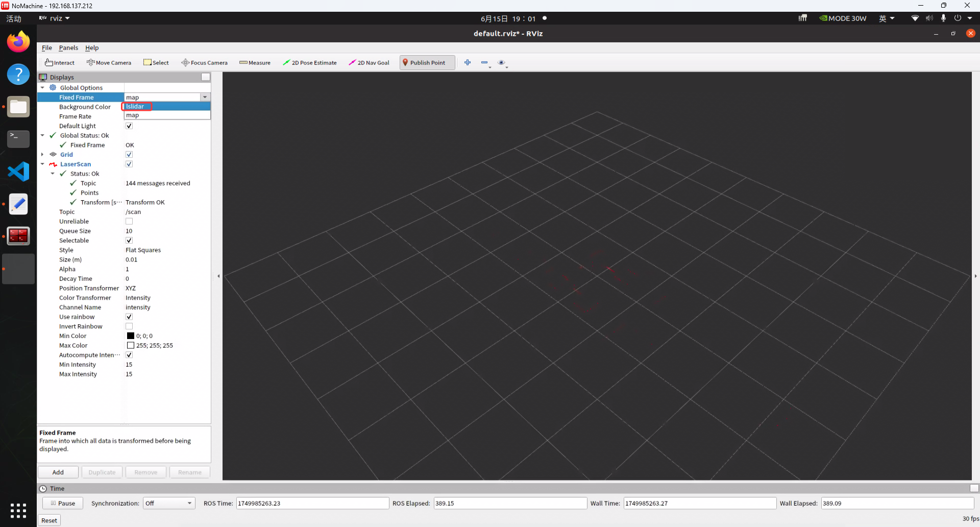Open the Synchronization dropdown

pyautogui.click(x=168, y=503)
